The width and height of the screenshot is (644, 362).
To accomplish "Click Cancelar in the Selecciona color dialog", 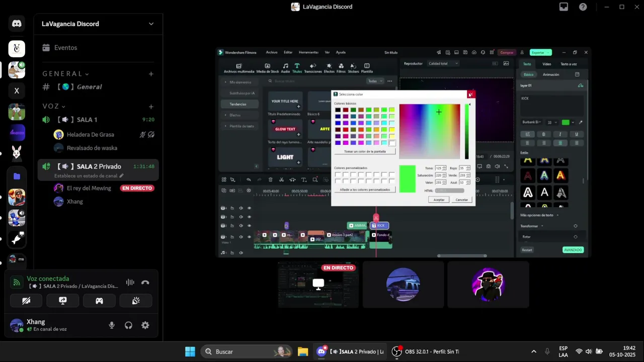I will pos(462,200).
